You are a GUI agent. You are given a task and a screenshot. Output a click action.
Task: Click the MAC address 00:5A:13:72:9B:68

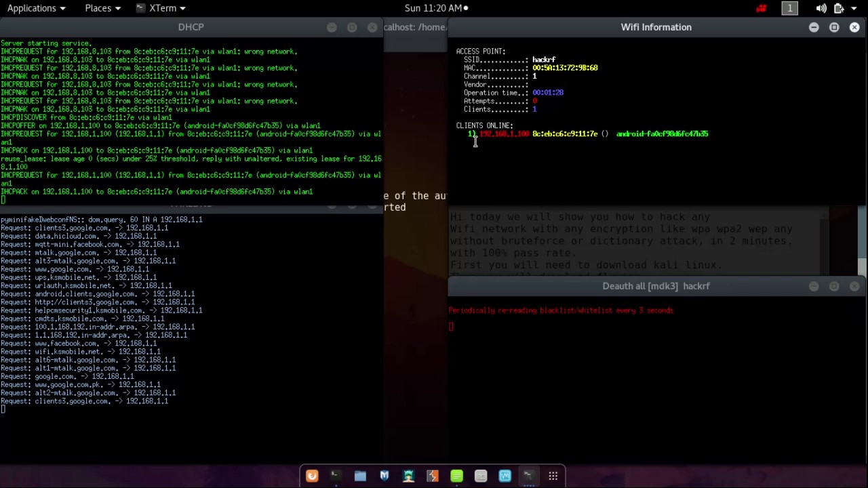(x=565, y=68)
